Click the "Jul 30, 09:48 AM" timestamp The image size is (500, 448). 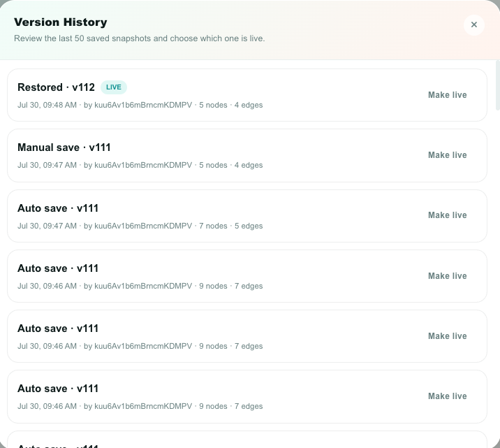point(47,105)
